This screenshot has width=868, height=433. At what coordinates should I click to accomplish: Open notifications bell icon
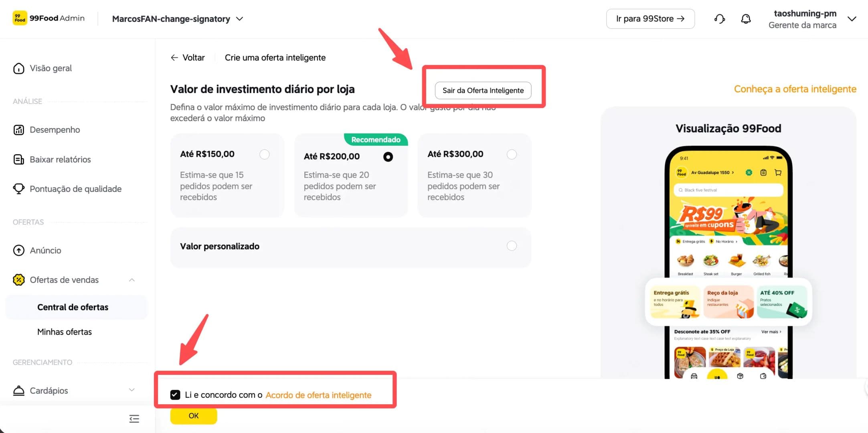click(746, 19)
